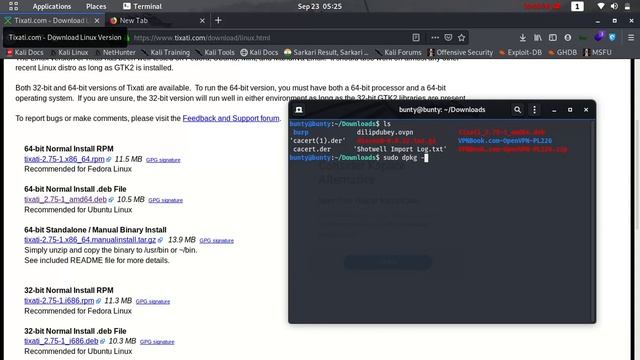
Task: Open the MSFU bookmark
Action: click(598, 52)
